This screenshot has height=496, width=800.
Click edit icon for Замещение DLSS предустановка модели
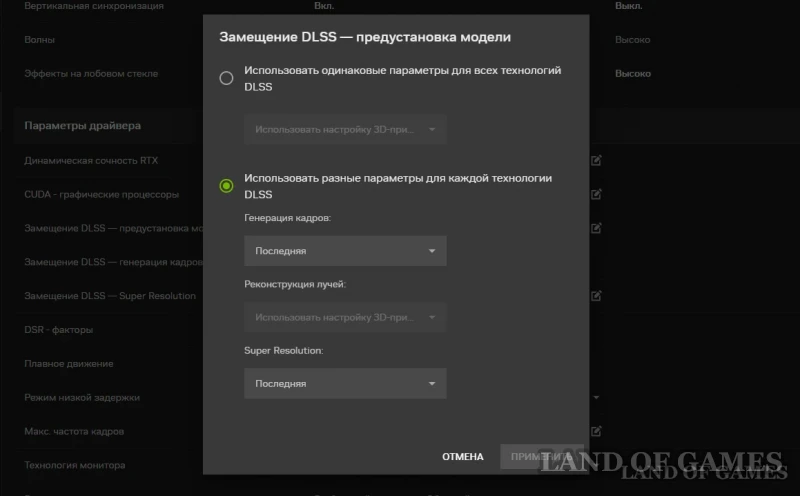coord(596,228)
